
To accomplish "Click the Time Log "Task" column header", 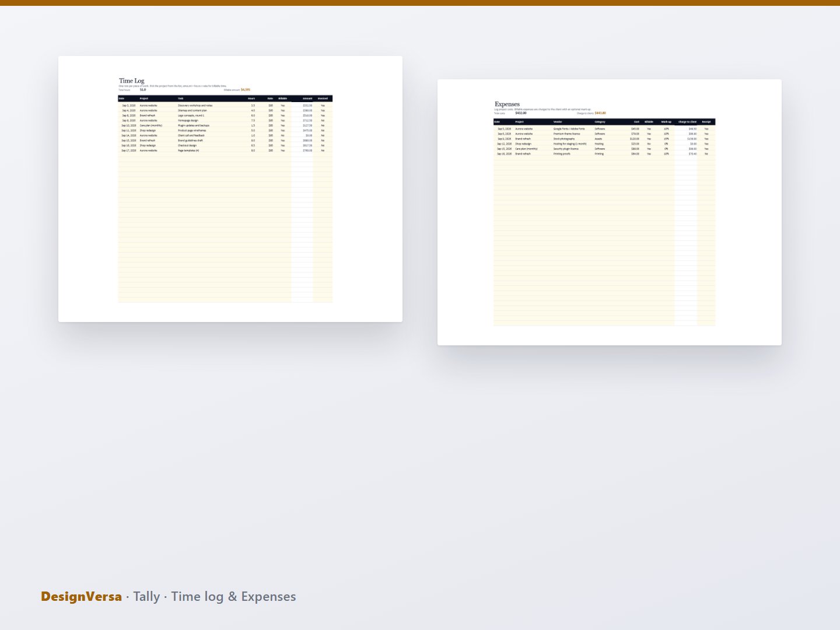I will 181,99.
